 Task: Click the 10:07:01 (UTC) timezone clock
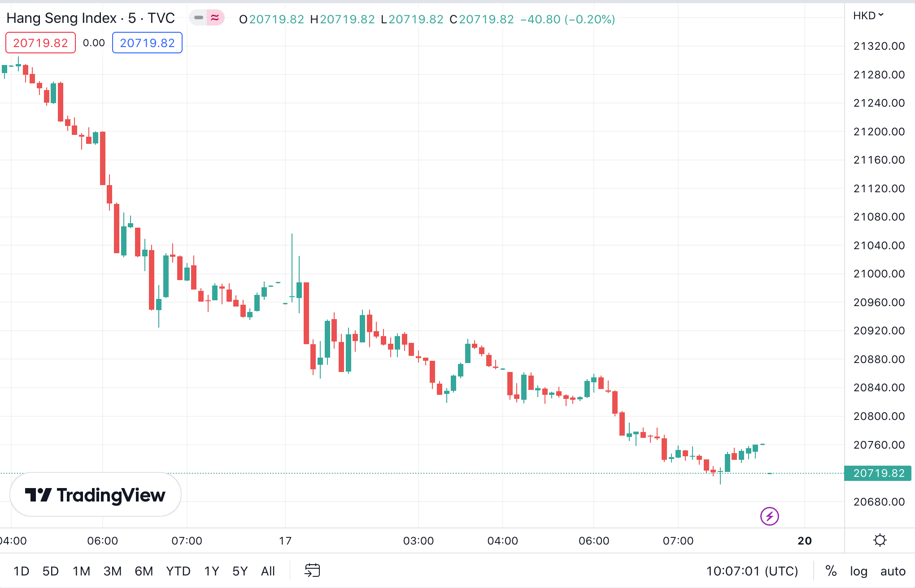[752, 571]
